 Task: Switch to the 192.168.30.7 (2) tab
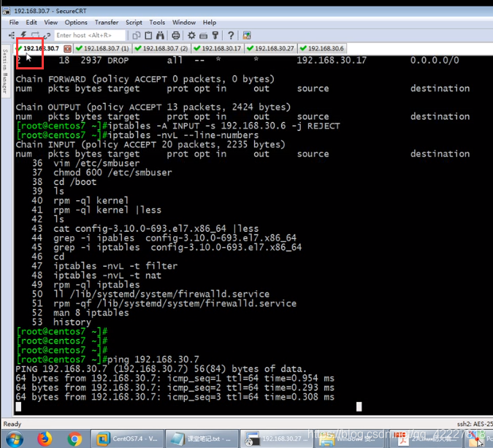pos(161,48)
